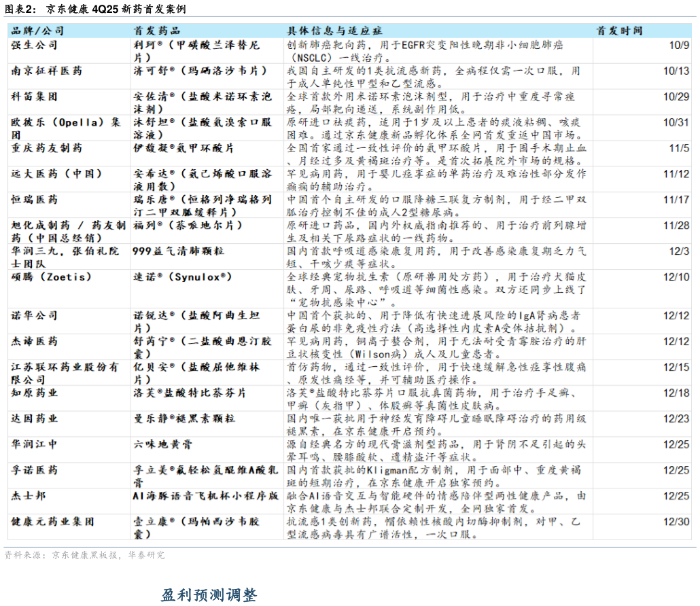The height and width of the screenshot is (606, 700).
Task: Click the 重庆药友制药 company name
Action: pos(46,148)
